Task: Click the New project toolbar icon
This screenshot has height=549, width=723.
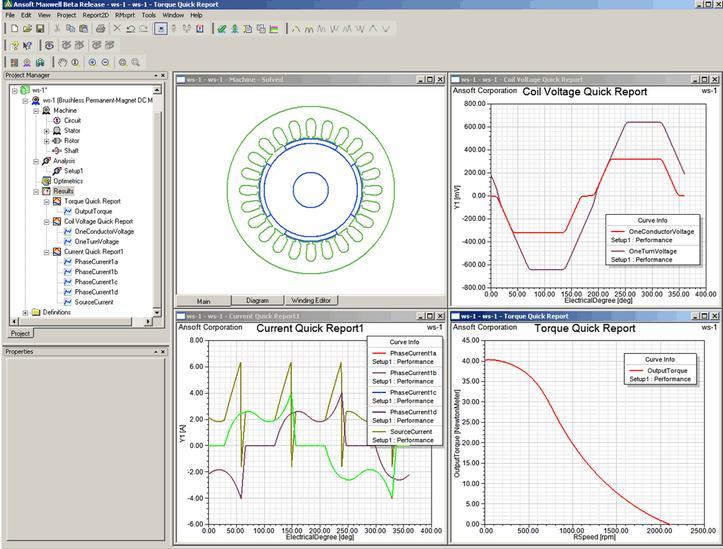Action: [x=15, y=29]
